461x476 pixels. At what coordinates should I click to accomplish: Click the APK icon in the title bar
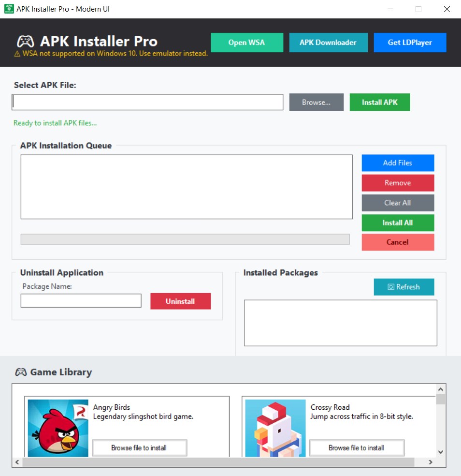pyautogui.click(x=10, y=9)
